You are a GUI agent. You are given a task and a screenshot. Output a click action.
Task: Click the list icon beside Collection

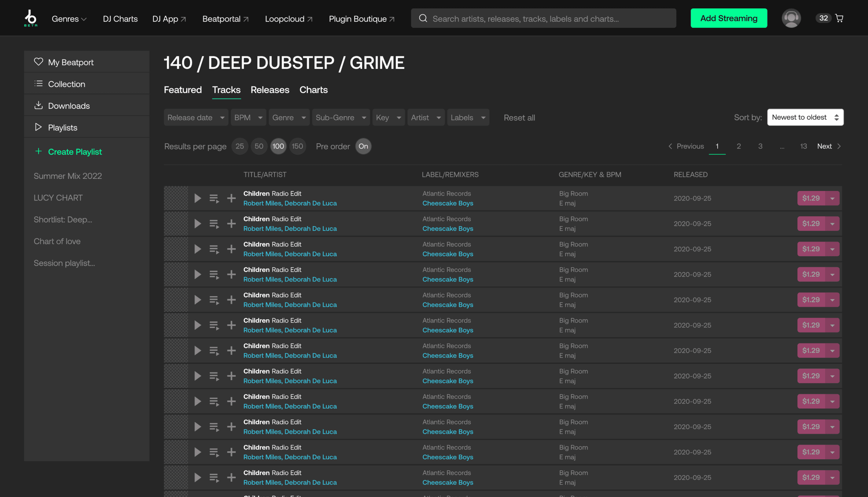coord(38,84)
